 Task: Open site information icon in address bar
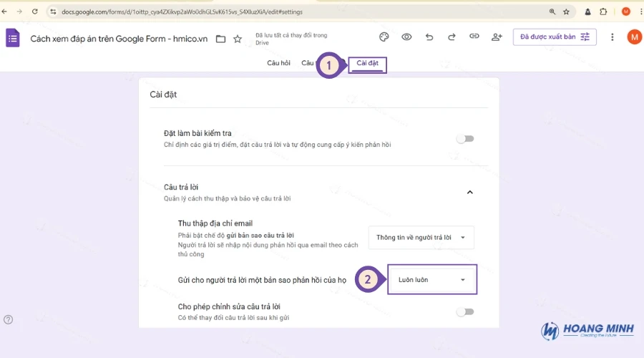tap(53, 12)
